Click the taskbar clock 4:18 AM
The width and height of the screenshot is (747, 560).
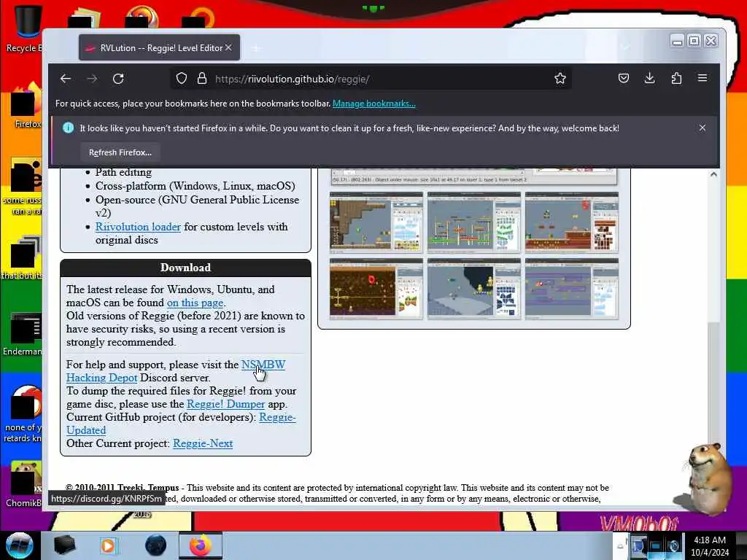point(710,545)
